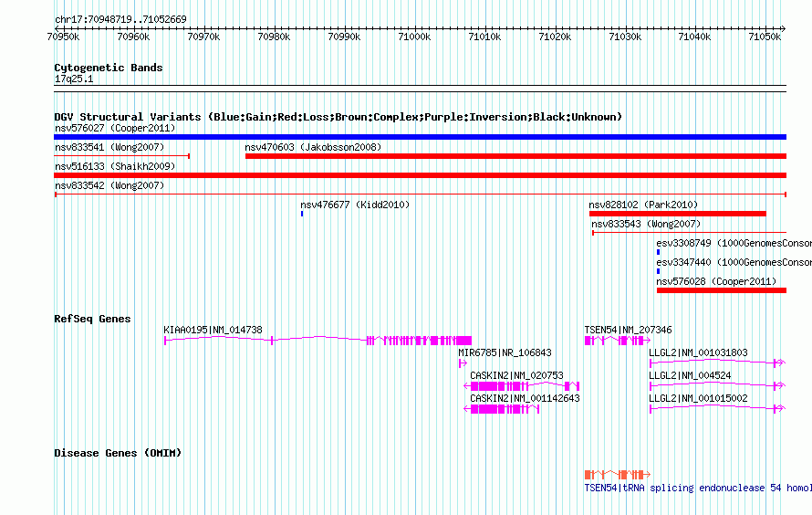Click the TSEN54|NM_207346 RefSeq label
This screenshot has width=812, height=515.
point(629,330)
